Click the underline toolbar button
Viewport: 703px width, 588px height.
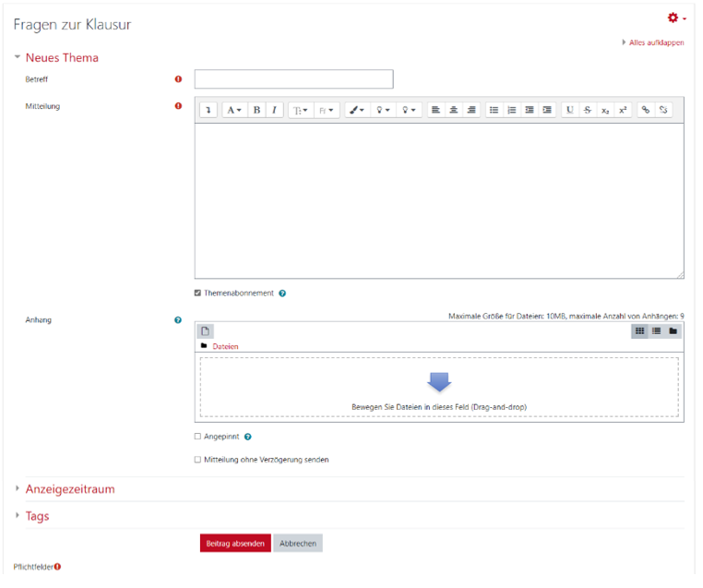(x=569, y=110)
